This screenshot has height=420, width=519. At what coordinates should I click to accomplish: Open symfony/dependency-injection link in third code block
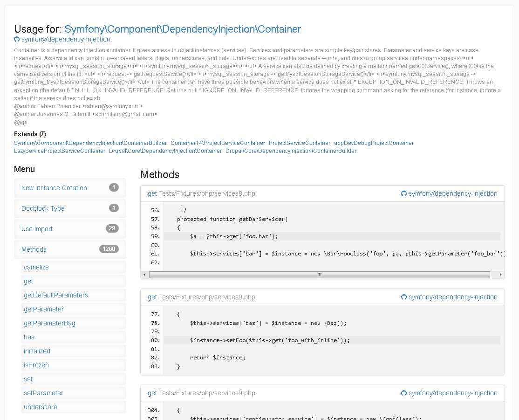[x=453, y=393]
